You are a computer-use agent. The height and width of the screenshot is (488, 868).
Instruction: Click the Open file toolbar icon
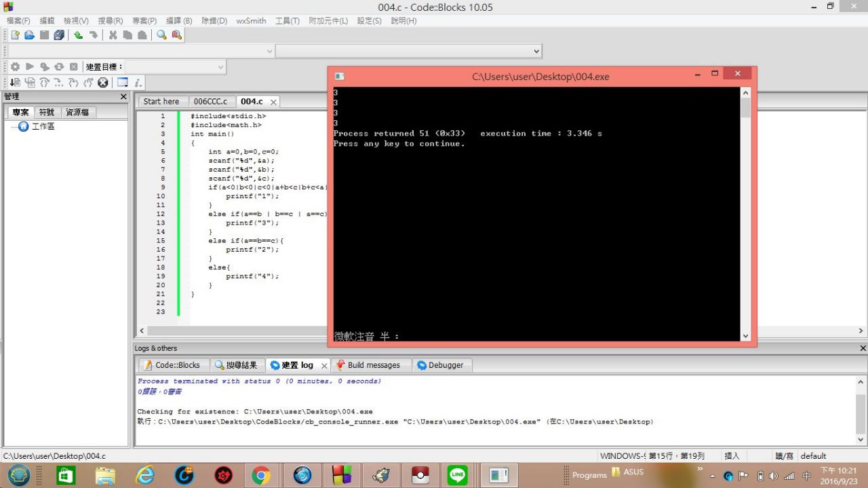click(29, 35)
